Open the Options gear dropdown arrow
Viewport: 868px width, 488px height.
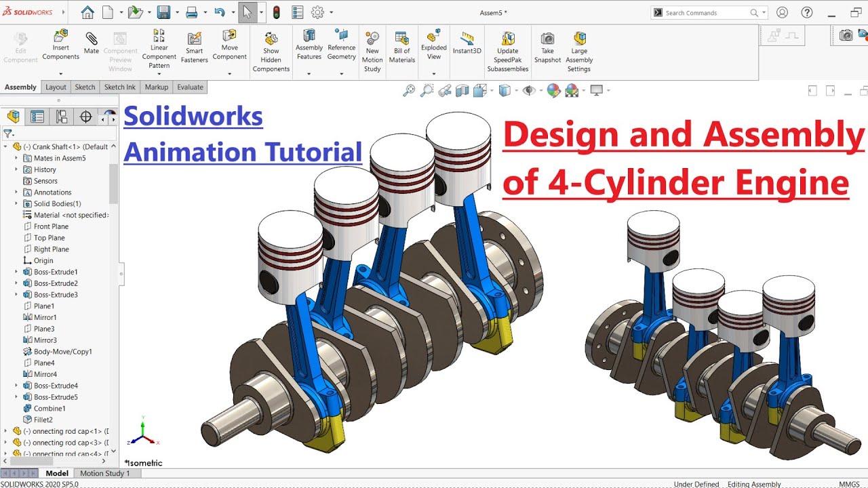(331, 13)
